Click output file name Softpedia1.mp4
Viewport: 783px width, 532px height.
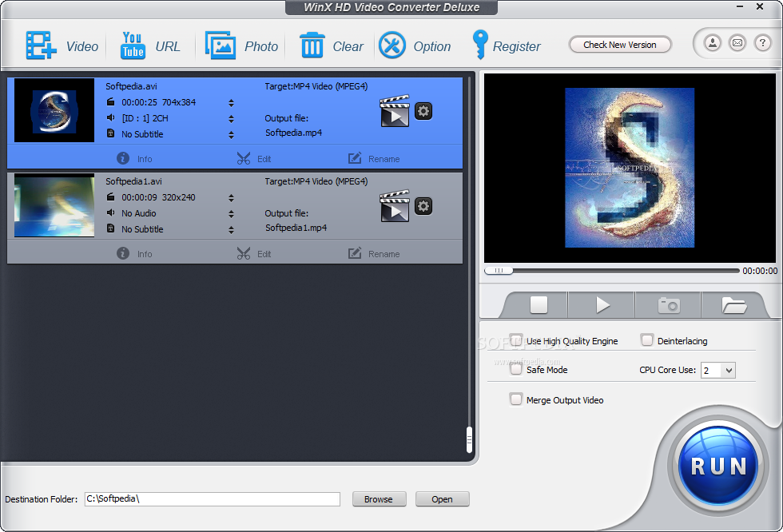pos(296,228)
